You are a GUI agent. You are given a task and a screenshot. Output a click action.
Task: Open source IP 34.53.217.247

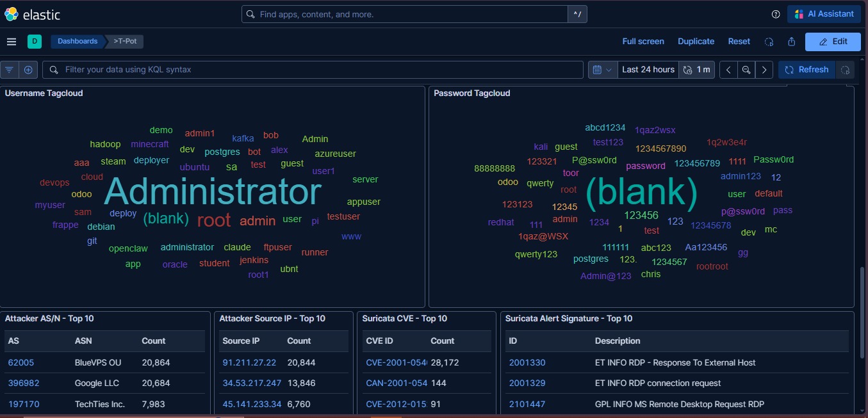[252, 383]
